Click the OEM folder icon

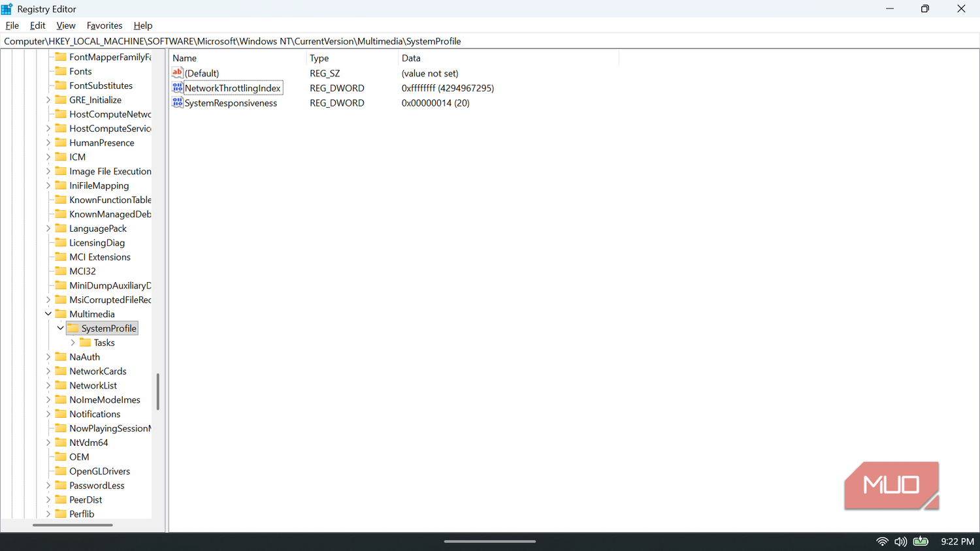61,457
